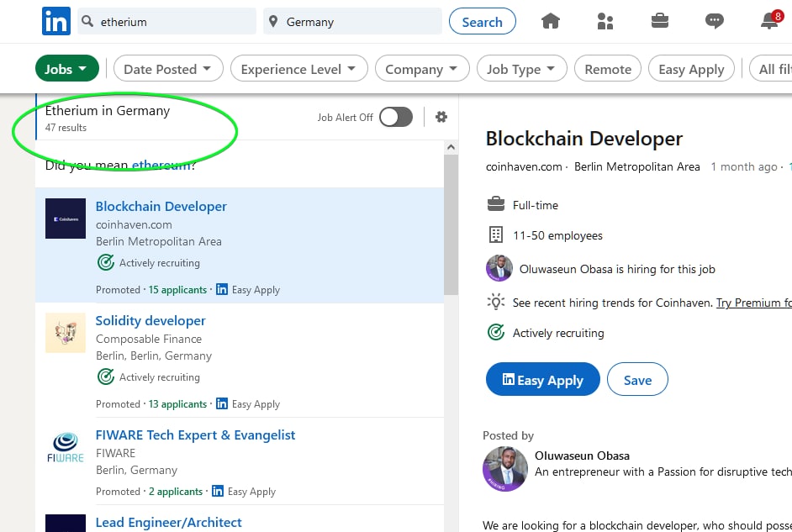The width and height of the screenshot is (792, 532).
Task: Click the job list scrollbar thumb
Action: point(451,224)
